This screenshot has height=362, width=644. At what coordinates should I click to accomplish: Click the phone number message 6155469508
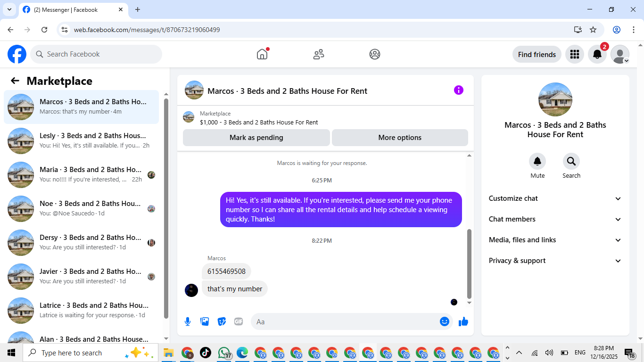tap(226, 271)
